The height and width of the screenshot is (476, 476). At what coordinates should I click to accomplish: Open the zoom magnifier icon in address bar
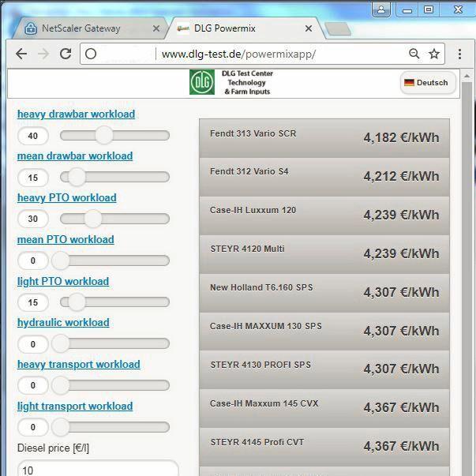[x=414, y=54]
